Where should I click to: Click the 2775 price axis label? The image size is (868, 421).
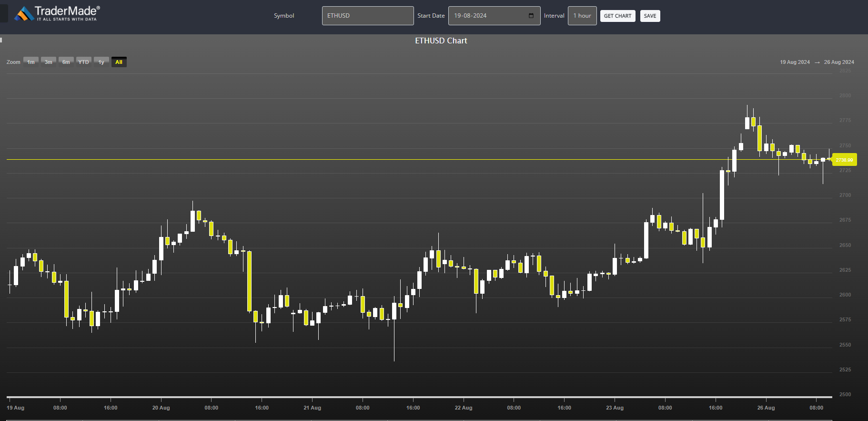845,120
